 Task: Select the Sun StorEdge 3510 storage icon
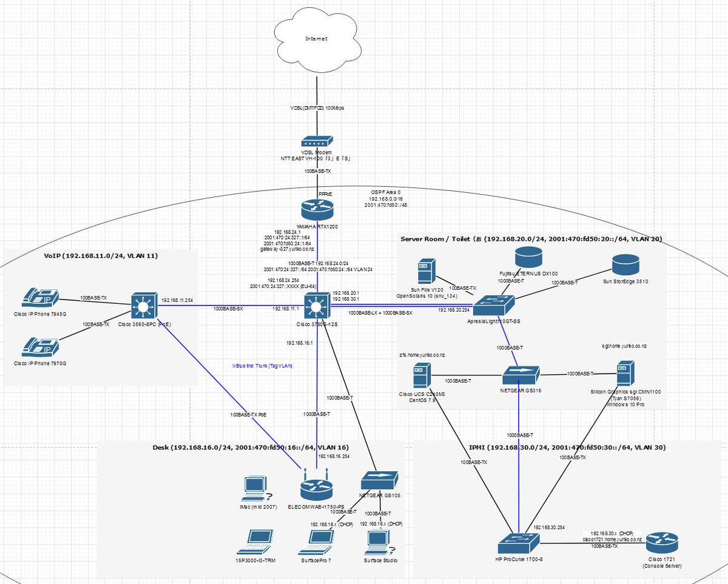[x=625, y=266]
